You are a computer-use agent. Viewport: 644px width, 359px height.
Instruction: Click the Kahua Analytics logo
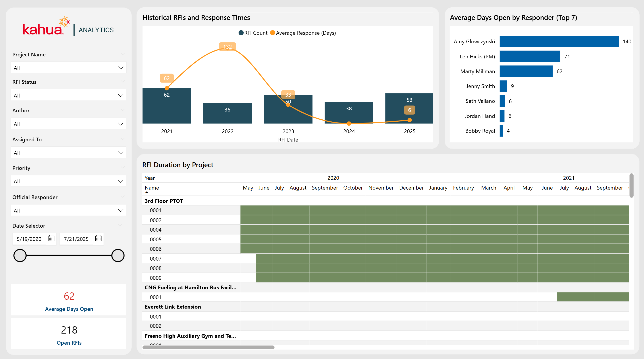[x=68, y=27]
